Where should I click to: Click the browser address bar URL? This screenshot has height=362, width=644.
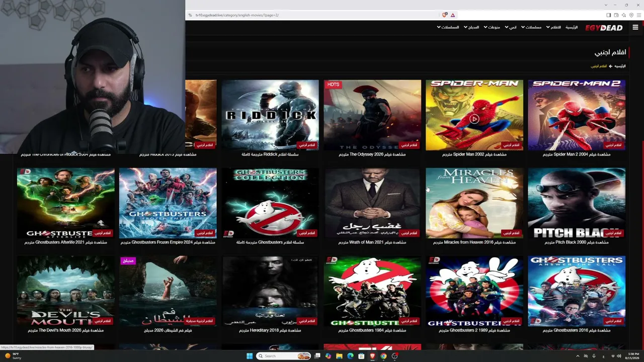click(x=237, y=15)
